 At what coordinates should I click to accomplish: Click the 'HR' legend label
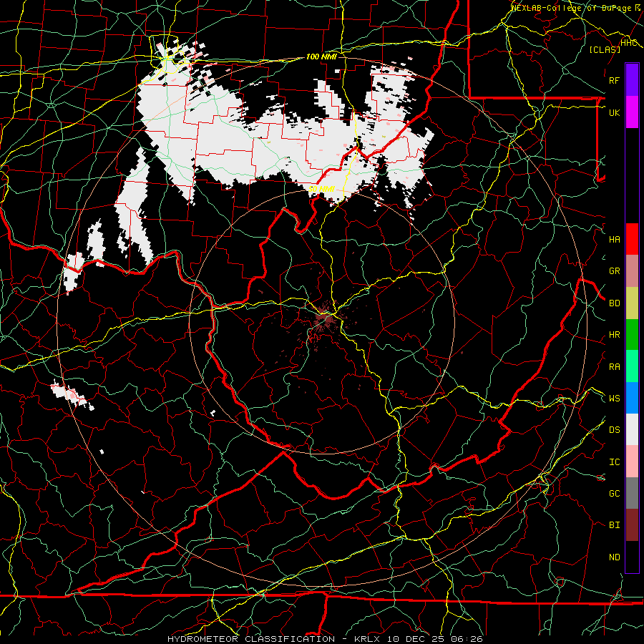click(614, 334)
